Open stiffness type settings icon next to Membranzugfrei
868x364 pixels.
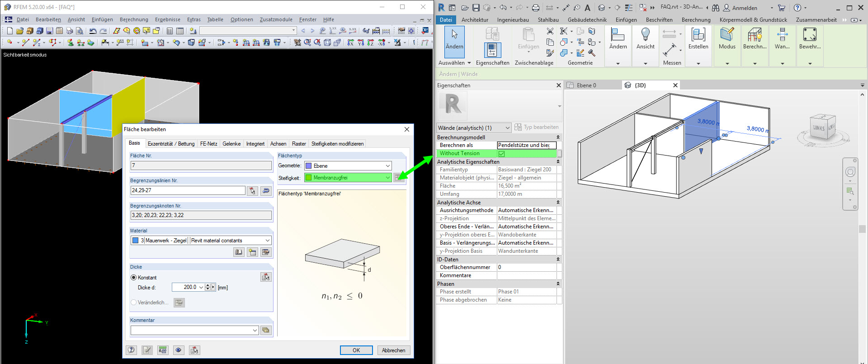click(x=399, y=178)
